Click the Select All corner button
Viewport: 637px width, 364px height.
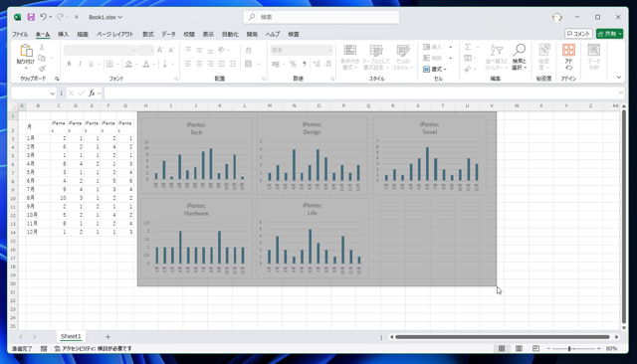tap(13, 106)
